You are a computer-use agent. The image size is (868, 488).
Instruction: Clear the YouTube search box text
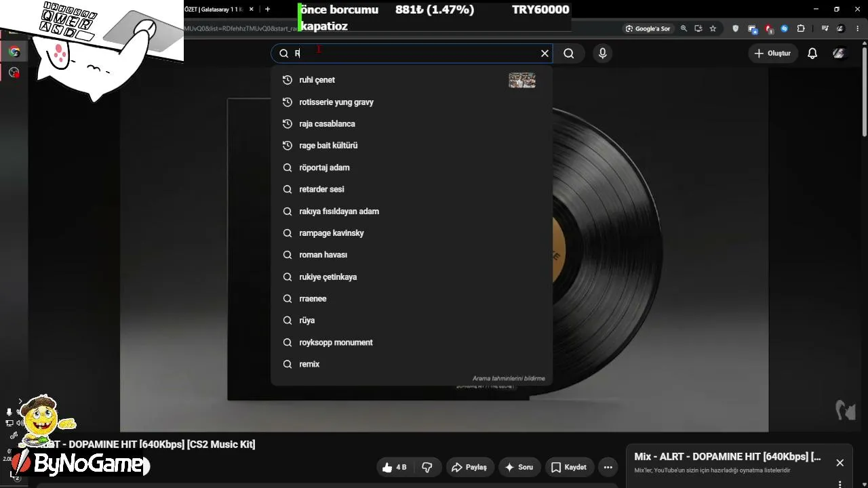click(x=545, y=54)
